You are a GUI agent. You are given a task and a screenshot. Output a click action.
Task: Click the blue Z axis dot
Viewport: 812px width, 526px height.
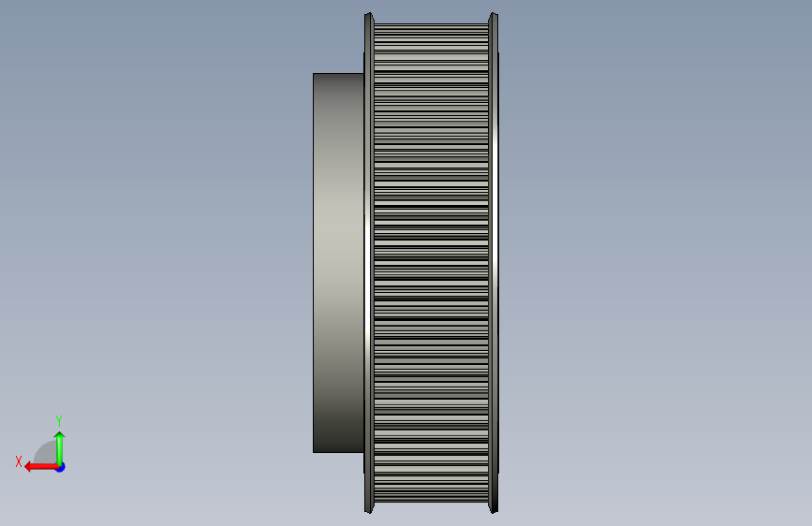(x=61, y=468)
